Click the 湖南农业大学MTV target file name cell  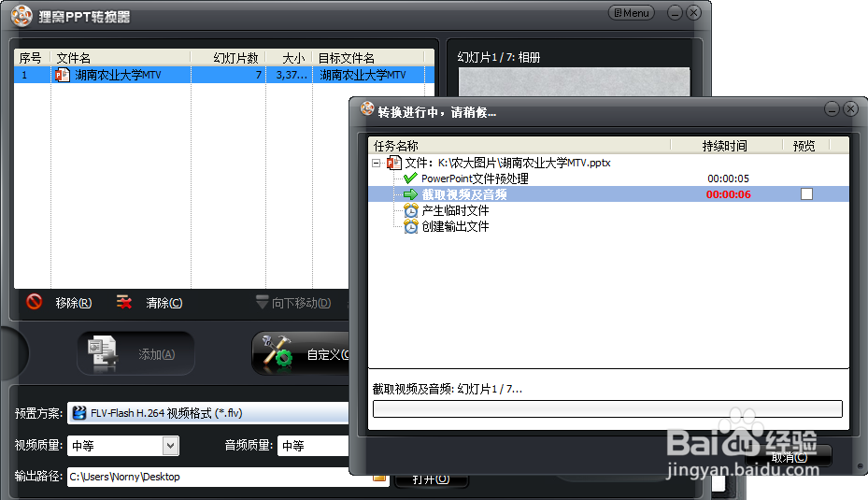[363, 75]
